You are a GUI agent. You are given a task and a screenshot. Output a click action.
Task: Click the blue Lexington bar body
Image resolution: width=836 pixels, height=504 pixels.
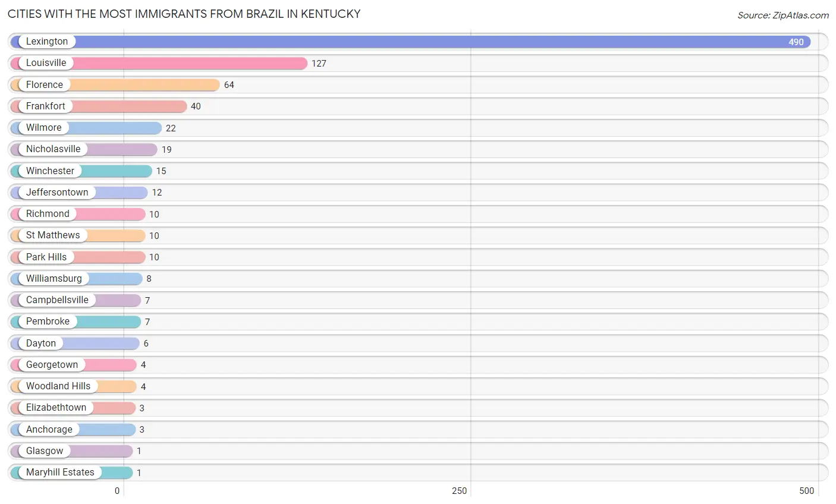click(410, 42)
